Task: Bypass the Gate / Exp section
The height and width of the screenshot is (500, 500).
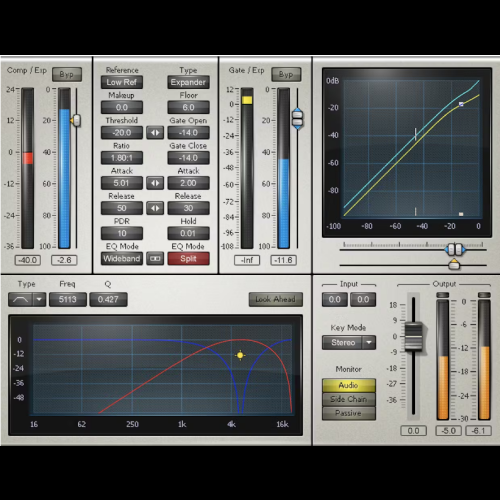Action: pos(286,74)
